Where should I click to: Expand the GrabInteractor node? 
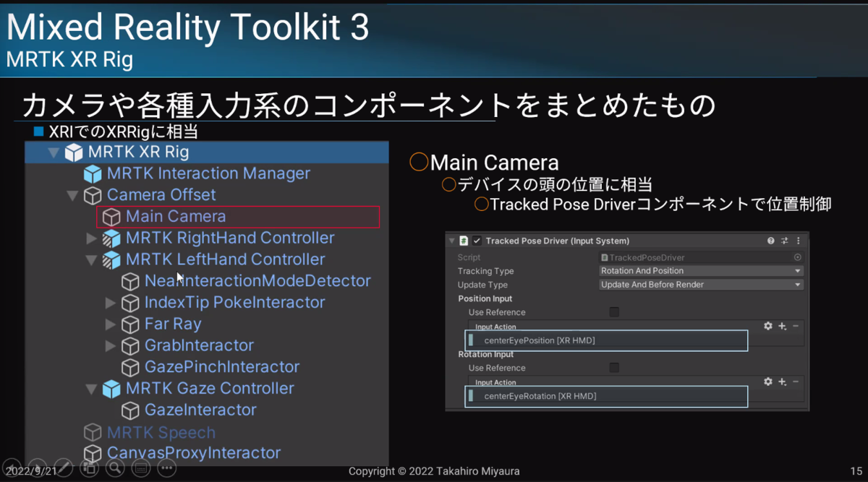(110, 345)
